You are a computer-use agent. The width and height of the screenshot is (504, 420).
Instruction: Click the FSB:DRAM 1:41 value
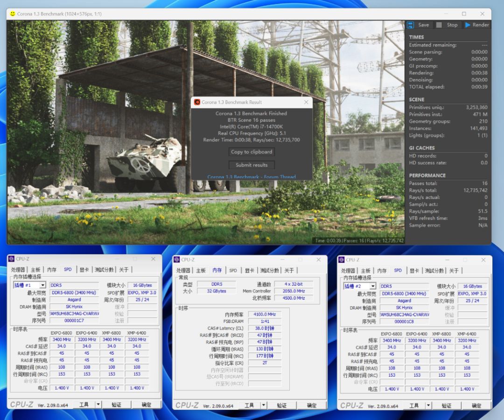[x=265, y=322]
